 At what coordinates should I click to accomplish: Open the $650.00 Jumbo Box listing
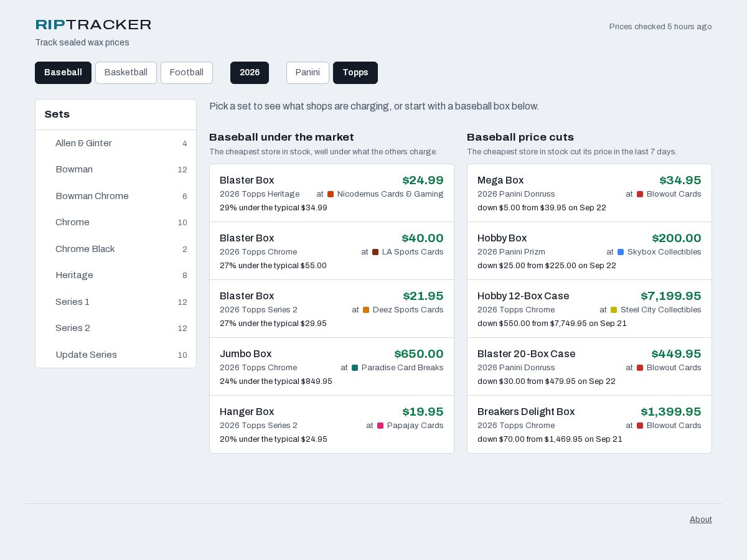[332, 366]
